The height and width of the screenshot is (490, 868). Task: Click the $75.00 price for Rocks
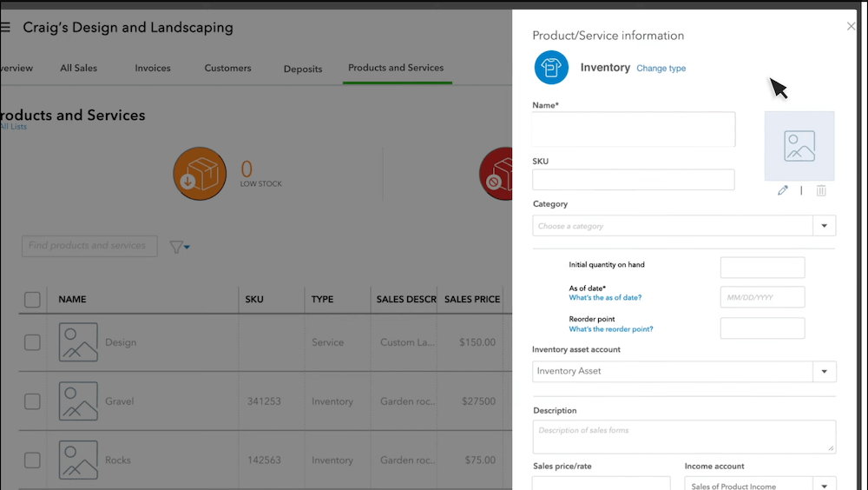pyautogui.click(x=480, y=460)
